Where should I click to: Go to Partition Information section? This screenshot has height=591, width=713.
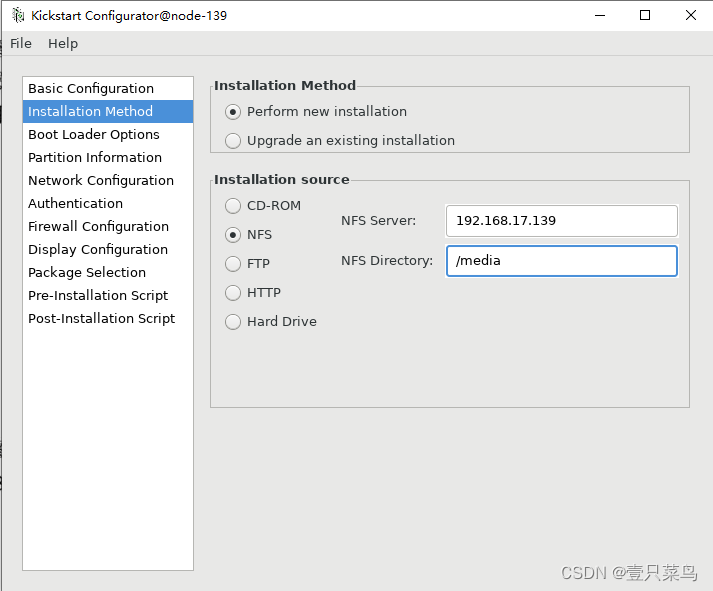[108, 157]
